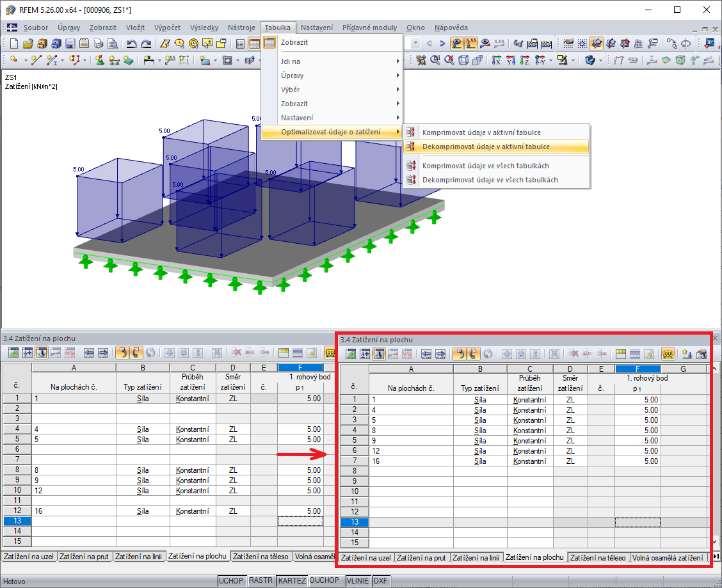Expand the view direction -Y dropdown arrow

[550, 60]
